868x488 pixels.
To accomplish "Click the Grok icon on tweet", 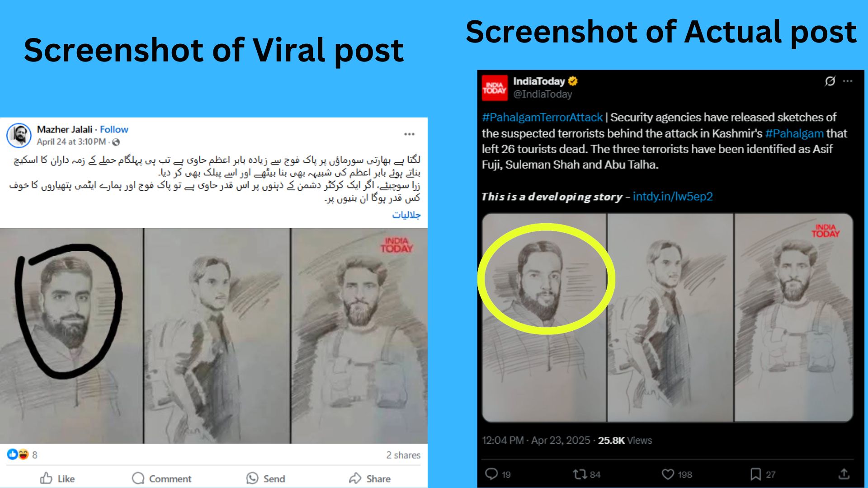I will tap(830, 81).
